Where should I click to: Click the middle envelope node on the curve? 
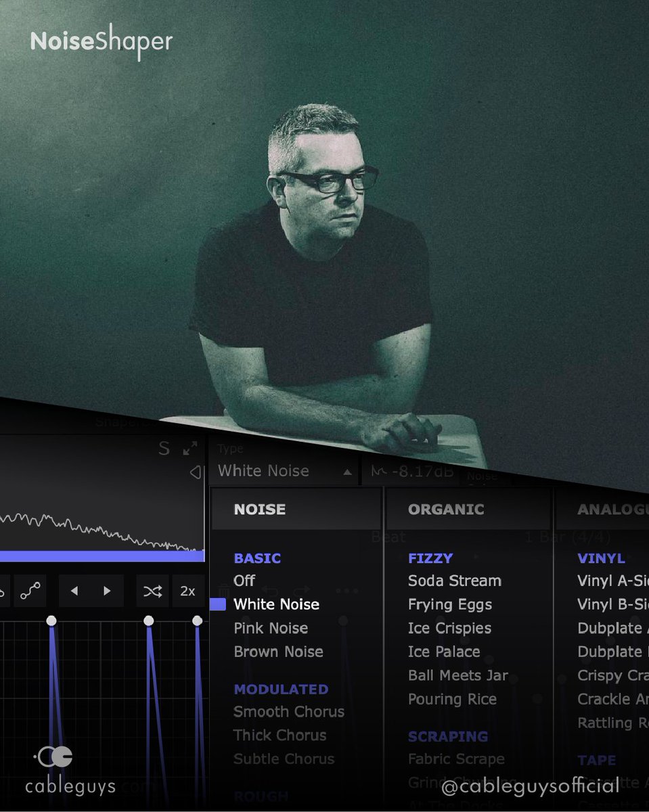[x=148, y=621]
